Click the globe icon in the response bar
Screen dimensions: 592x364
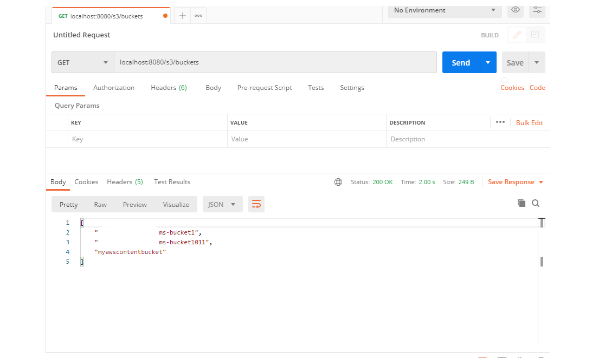point(338,182)
